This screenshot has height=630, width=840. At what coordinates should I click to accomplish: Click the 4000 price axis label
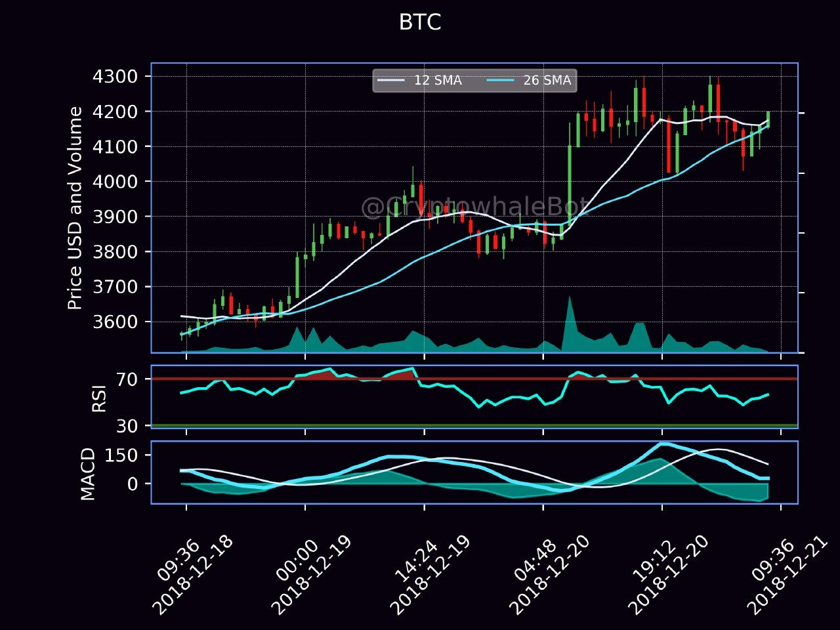[117, 182]
